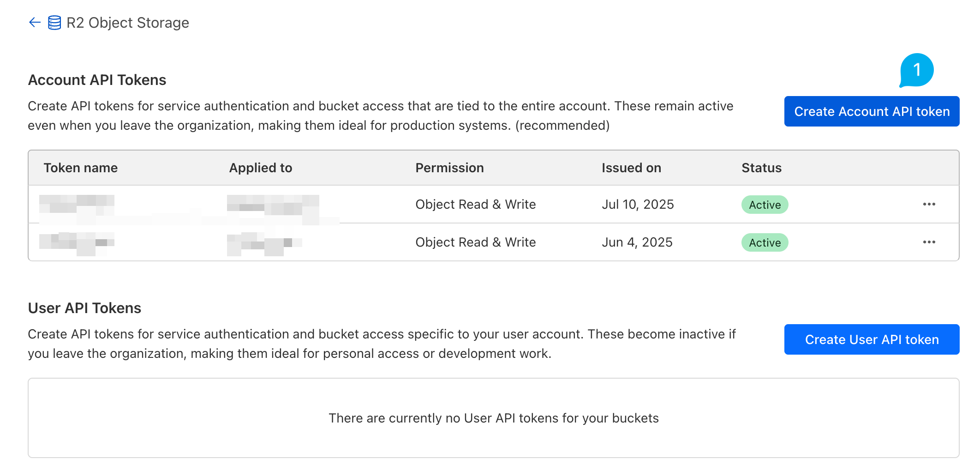Click Jul 10, 2025 issued date cell
This screenshot has width=980, height=471.
(638, 204)
